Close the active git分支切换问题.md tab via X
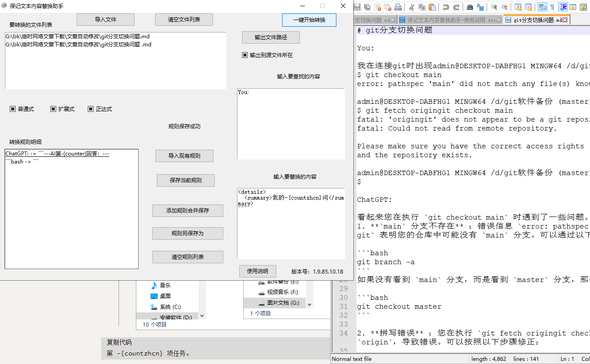Viewport: 590px width, 364px height. click(x=565, y=20)
